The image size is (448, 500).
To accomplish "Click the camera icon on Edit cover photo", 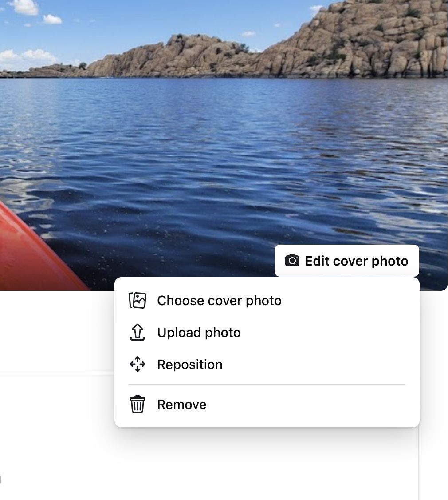I will [292, 261].
